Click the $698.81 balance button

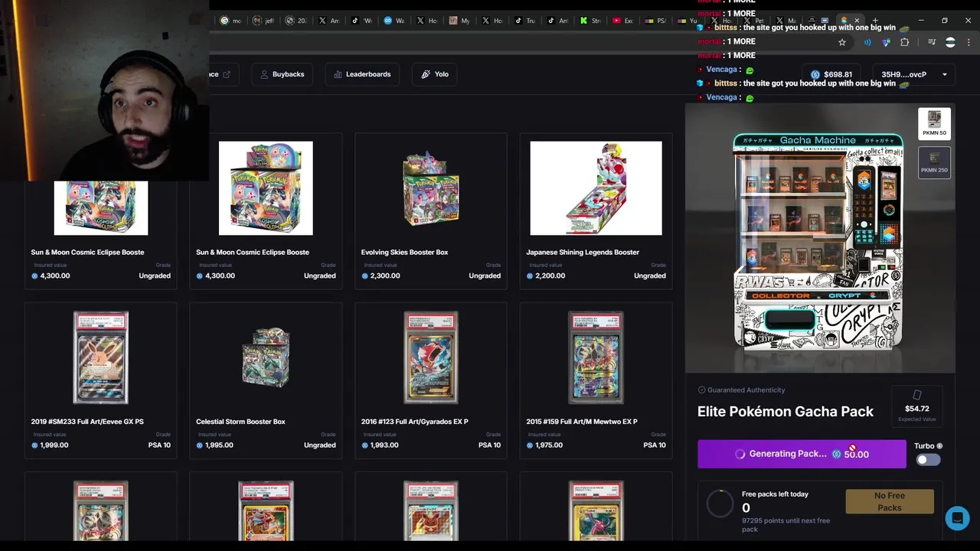[831, 75]
